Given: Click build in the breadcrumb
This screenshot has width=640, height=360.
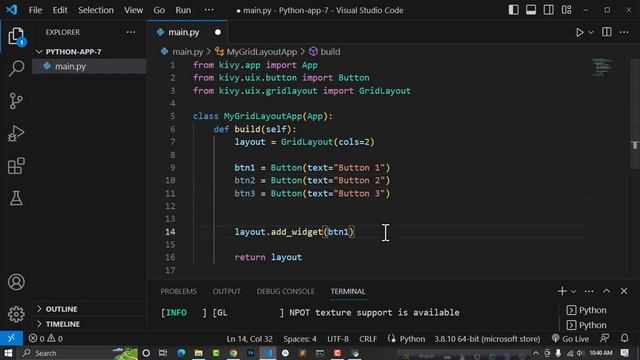Looking at the screenshot, I should coord(330,52).
